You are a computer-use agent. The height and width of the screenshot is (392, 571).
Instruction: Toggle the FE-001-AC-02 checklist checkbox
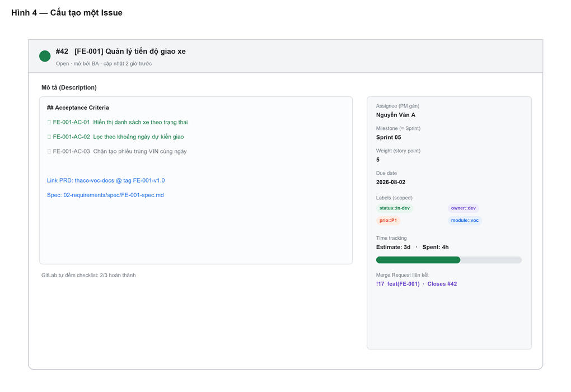pyautogui.click(x=49, y=137)
